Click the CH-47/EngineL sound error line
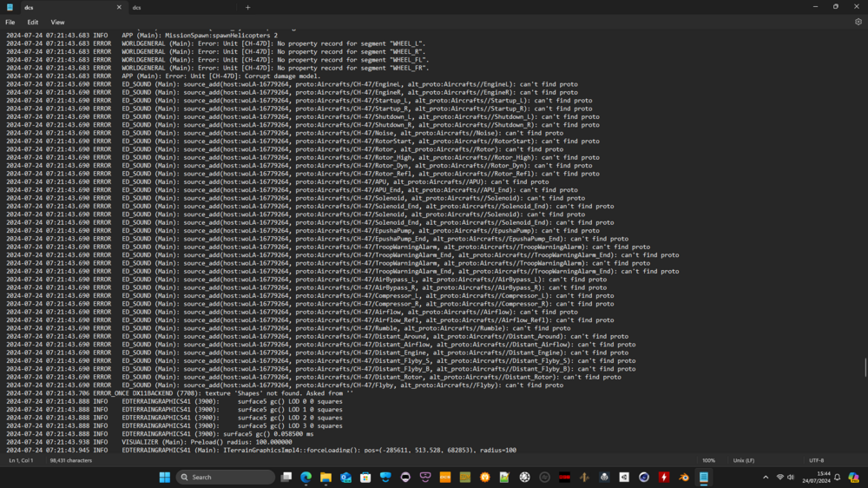This screenshot has width=868, height=488. (292, 84)
